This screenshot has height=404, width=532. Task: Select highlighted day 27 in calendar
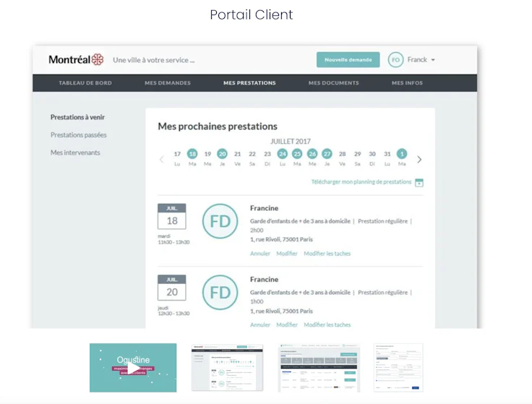(x=327, y=154)
